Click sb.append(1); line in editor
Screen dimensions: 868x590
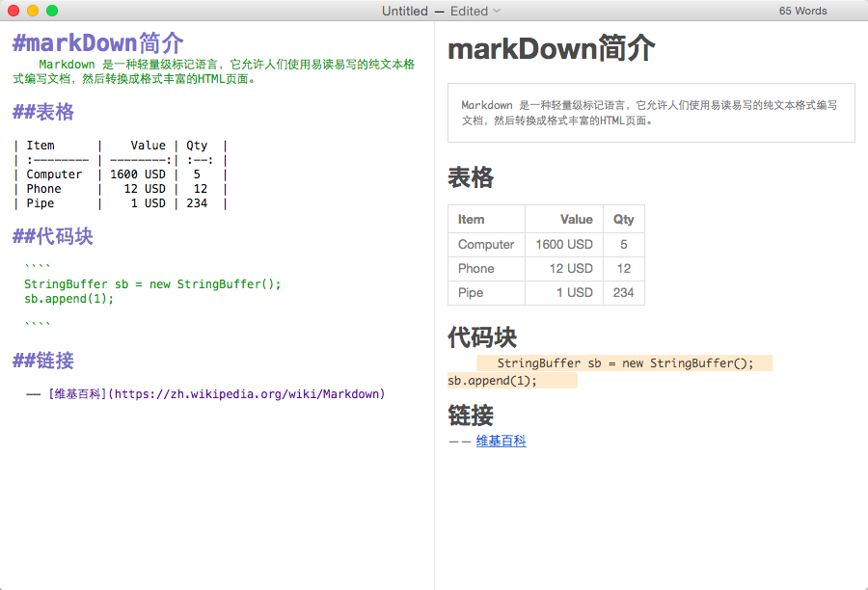click(68, 299)
